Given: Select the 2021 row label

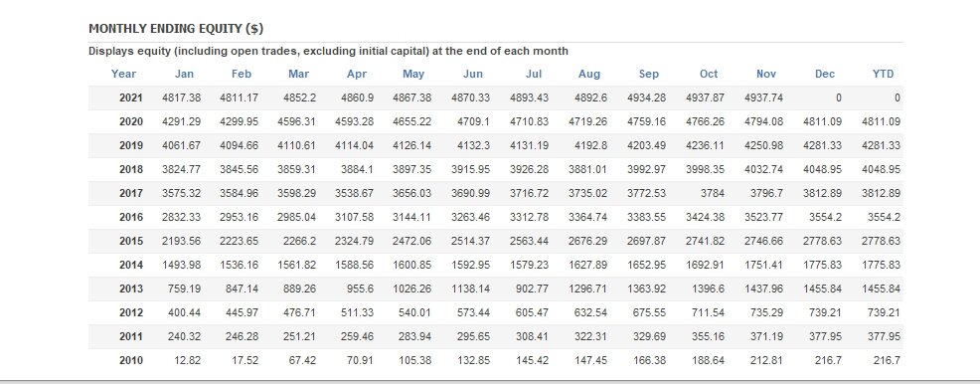Looking at the screenshot, I should (x=130, y=97).
